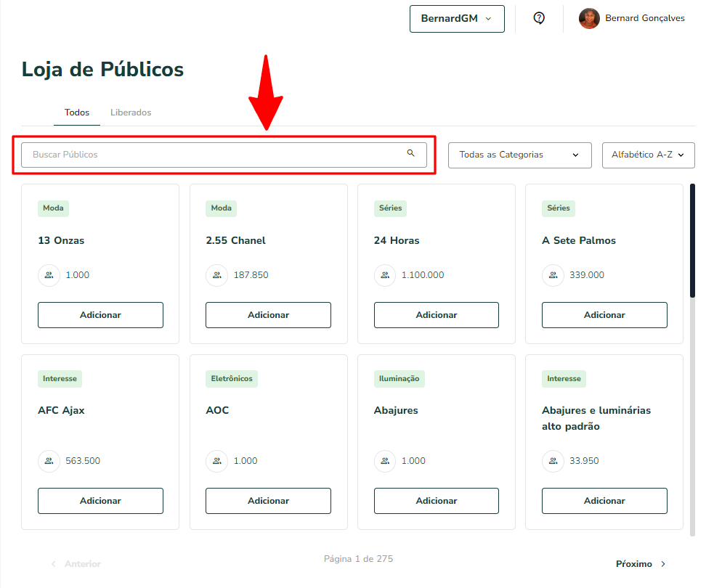Open the Alfabético A-Z sort dropdown
The image size is (714, 588).
[x=648, y=155]
